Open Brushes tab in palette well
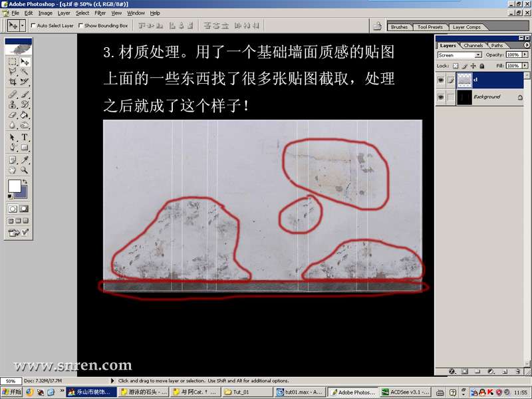The image size is (532, 399). (x=399, y=27)
